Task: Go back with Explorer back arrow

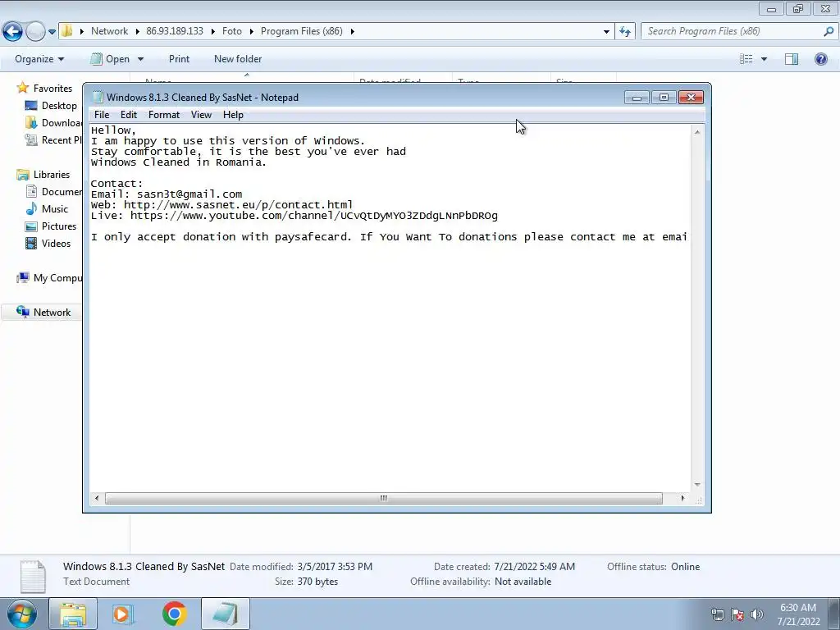Action: point(12,32)
